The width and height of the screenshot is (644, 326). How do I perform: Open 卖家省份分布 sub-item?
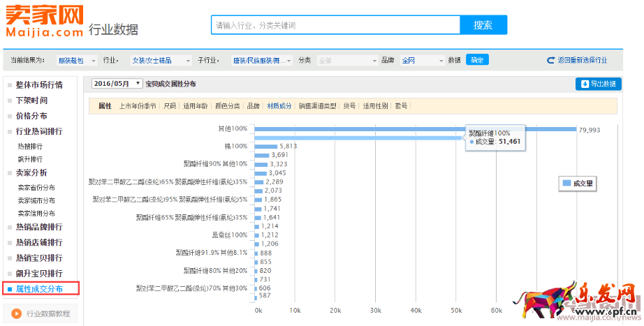(x=36, y=188)
